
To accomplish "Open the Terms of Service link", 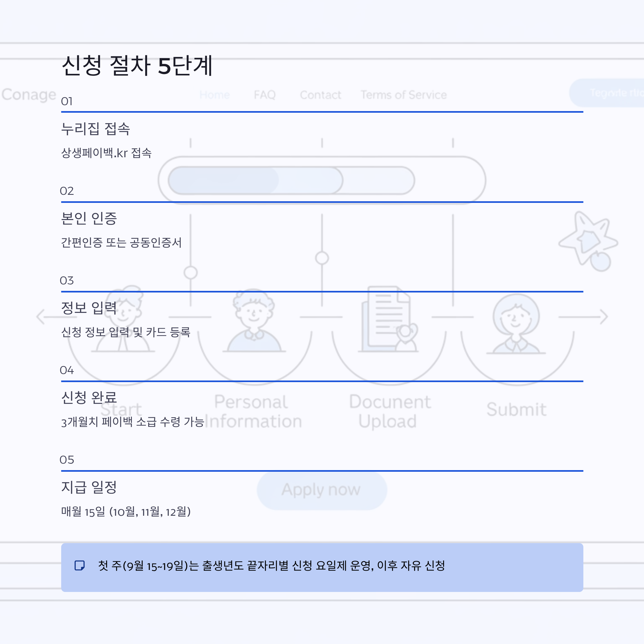I will 403,95.
